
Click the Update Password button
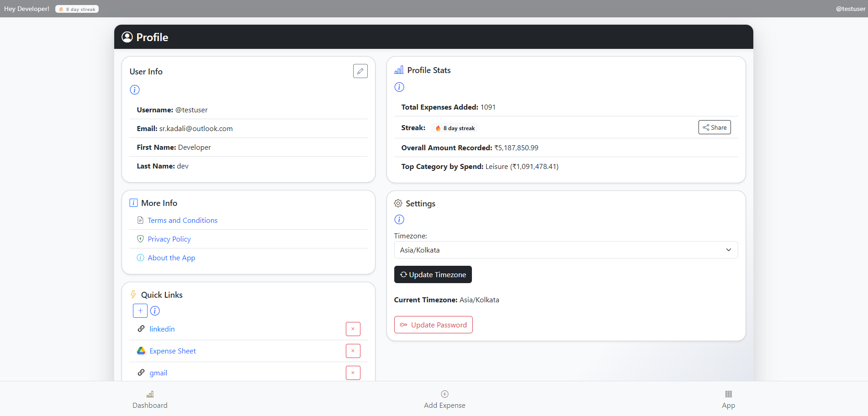(x=433, y=325)
